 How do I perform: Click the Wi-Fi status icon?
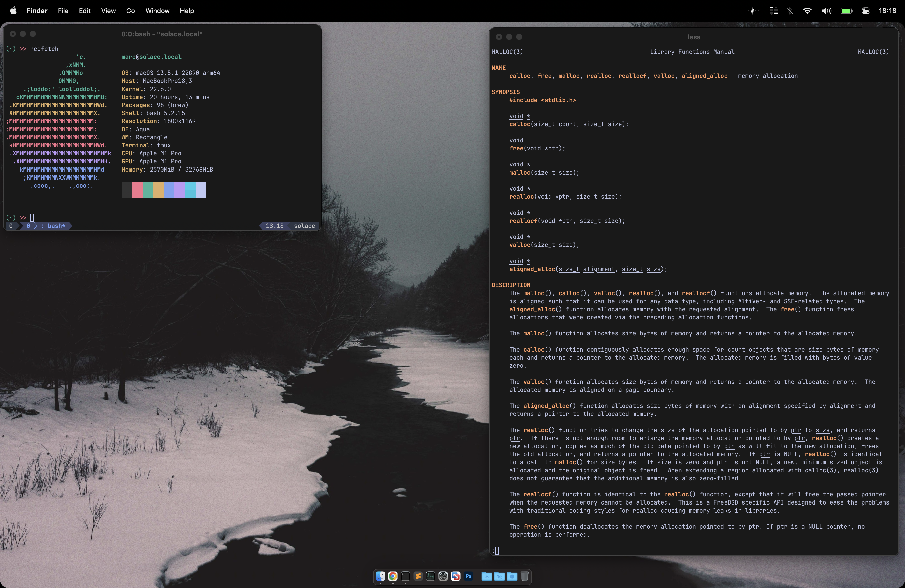(807, 11)
